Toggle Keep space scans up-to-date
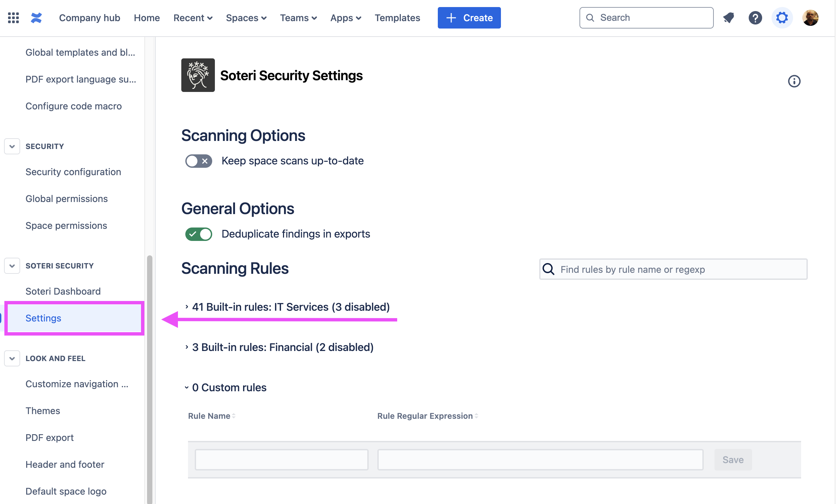This screenshot has width=836, height=504. point(198,161)
